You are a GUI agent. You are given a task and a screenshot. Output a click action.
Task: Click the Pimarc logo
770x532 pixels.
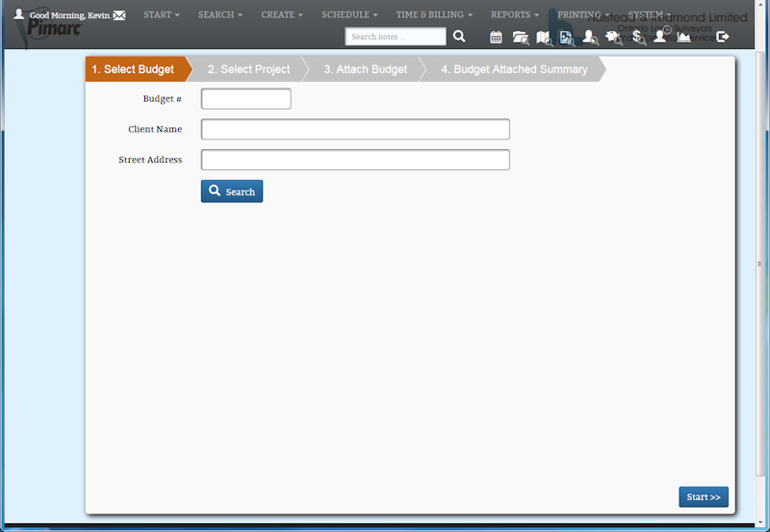(54, 30)
